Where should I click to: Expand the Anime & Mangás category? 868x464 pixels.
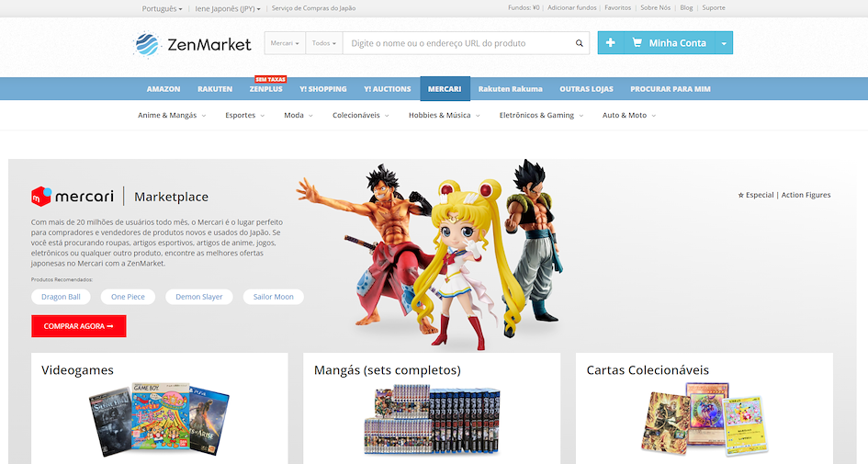pos(172,115)
